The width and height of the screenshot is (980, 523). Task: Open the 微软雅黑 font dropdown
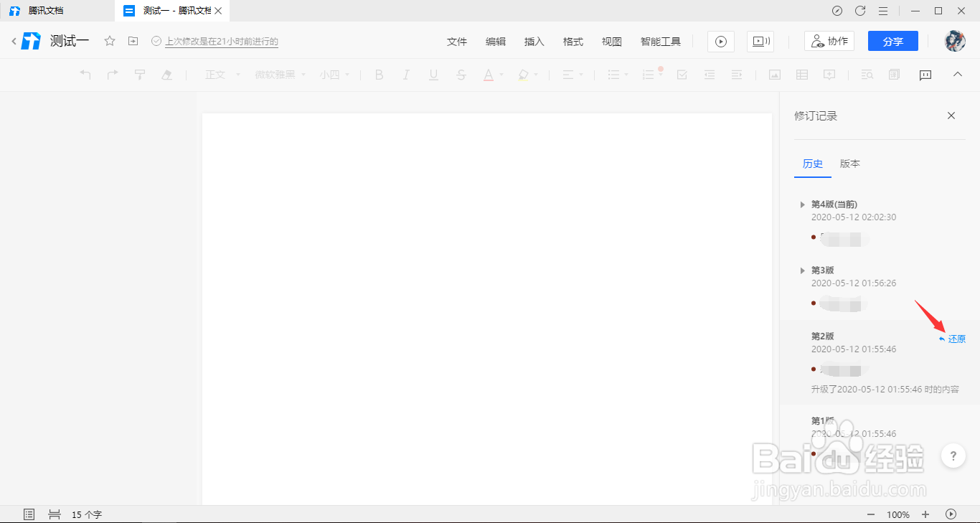(x=281, y=75)
